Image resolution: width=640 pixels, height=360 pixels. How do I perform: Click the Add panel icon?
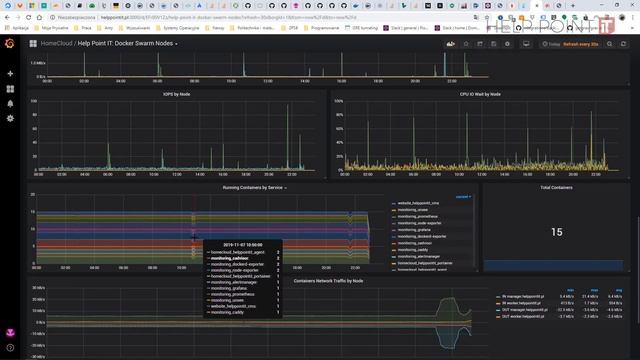pyautogui.click(x=451, y=44)
